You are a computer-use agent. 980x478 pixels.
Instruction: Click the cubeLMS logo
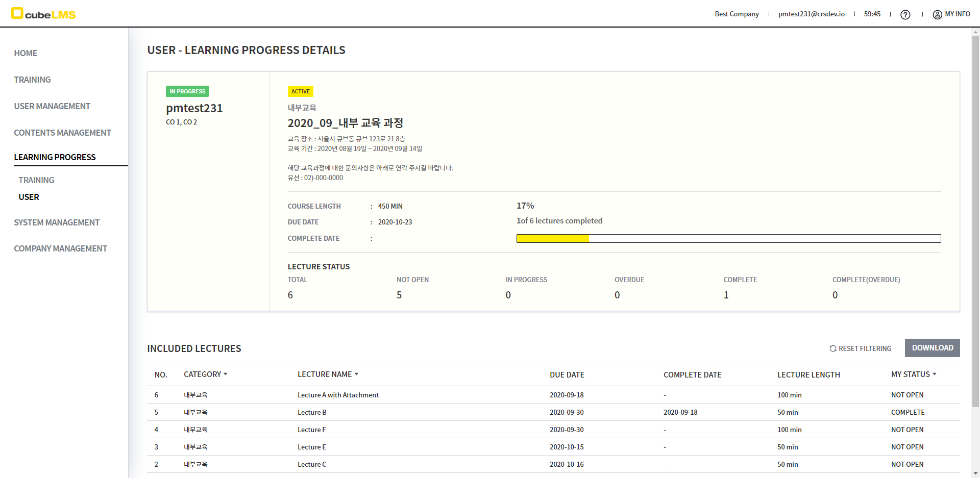click(43, 14)
